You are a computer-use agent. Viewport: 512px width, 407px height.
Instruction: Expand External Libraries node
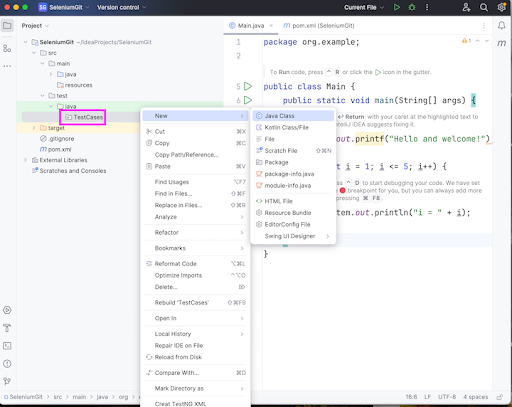pyautogui.click(x=25, y=160)
